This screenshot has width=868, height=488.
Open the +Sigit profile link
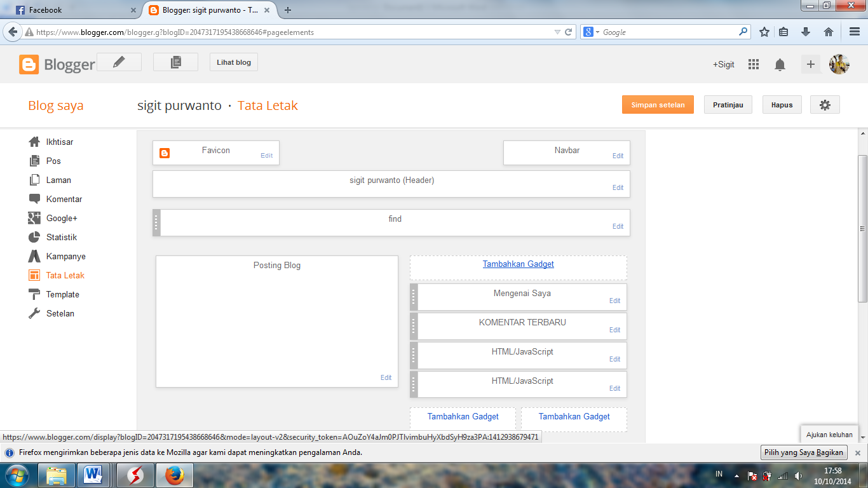[724, 64]
